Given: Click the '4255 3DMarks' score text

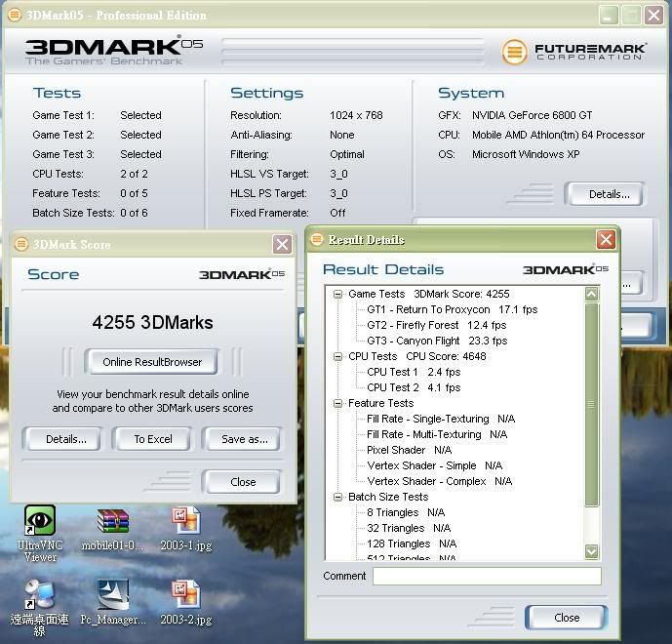Looking at the screenshot, I should (152, 322).
